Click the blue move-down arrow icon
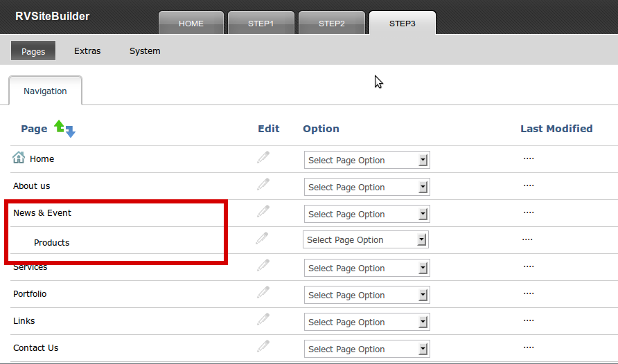Image resolution: width=618 pixels, height=364 pixels. pyautogui.click(x=70, y=131)
